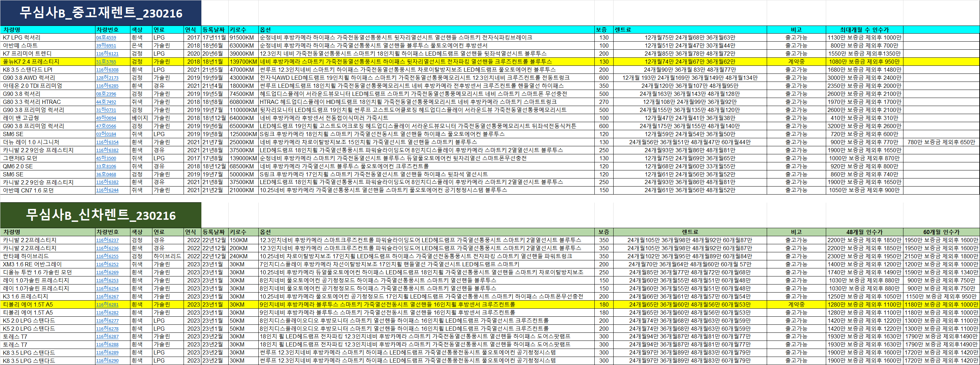Select the 베이지 color cell
The image size is (980, 365).
point(141,118)
